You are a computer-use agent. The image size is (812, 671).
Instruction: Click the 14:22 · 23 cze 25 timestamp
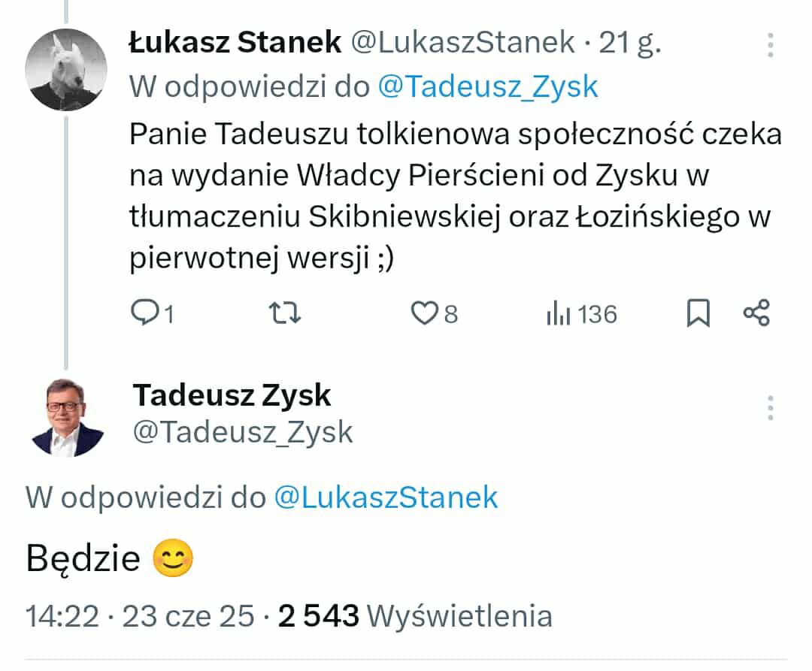140,616
